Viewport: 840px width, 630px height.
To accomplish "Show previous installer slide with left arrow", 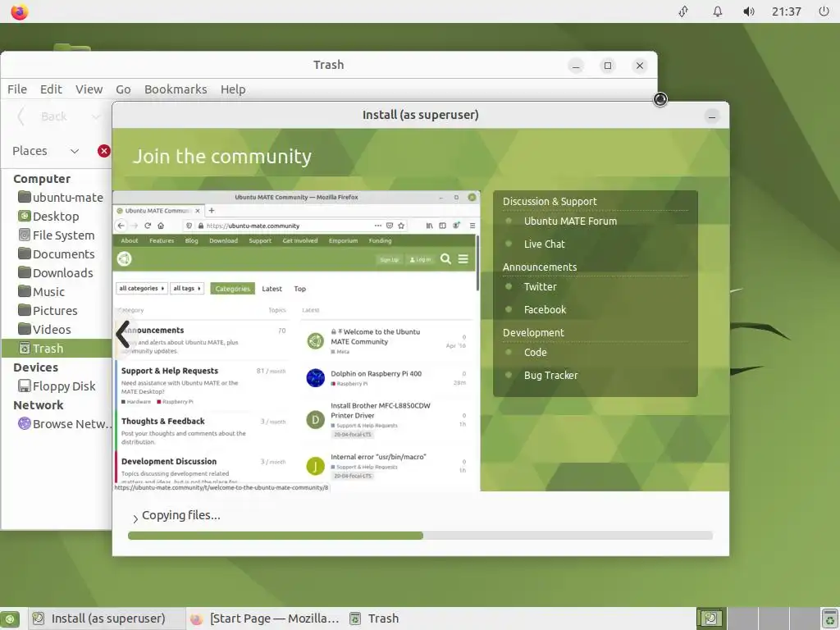I will 123,335.
